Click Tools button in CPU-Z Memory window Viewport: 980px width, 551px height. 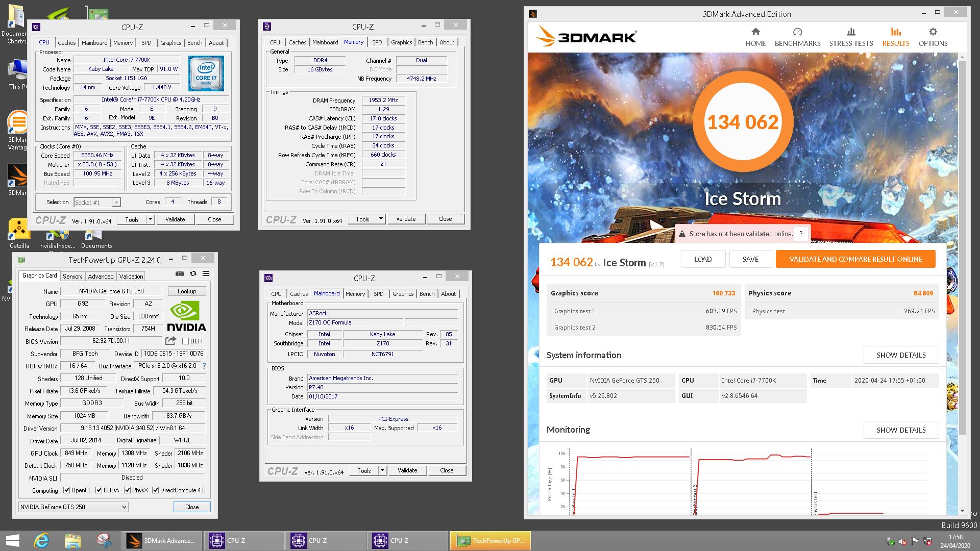click(x=363, y=219)
